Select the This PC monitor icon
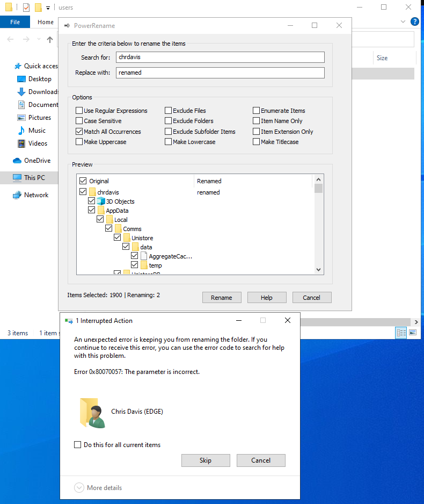The width and height of the screenshot is (424, 504). click(x=17, y=178)
